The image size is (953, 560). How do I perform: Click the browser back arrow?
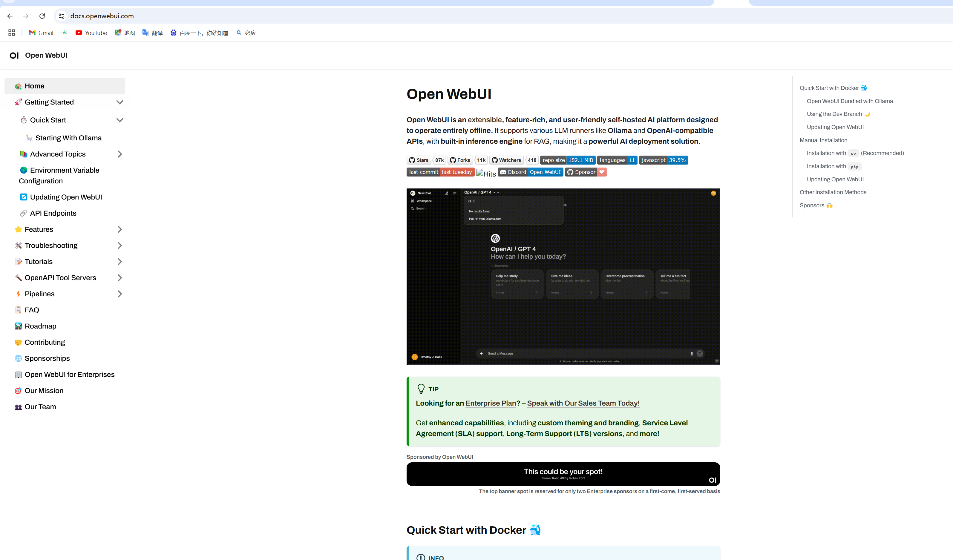[10, 16]
